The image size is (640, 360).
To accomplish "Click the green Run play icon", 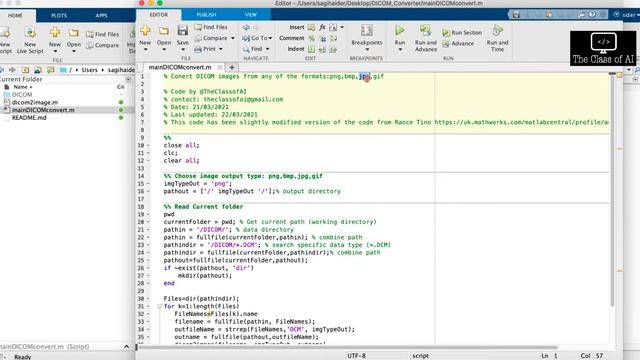I will coord(400,31).
